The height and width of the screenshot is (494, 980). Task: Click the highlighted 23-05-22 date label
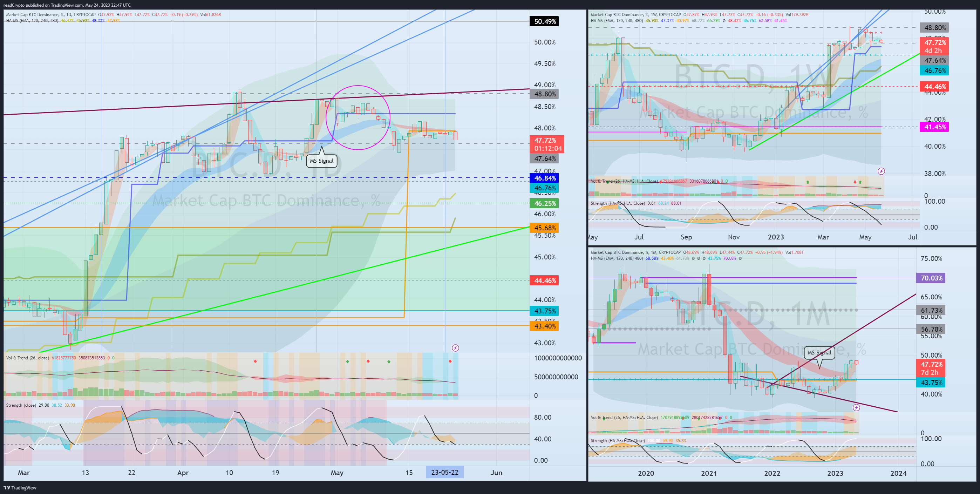click(445, 472)
